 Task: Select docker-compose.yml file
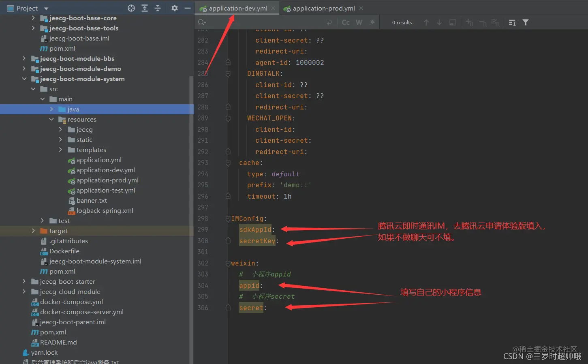click(x=71, y=302)
